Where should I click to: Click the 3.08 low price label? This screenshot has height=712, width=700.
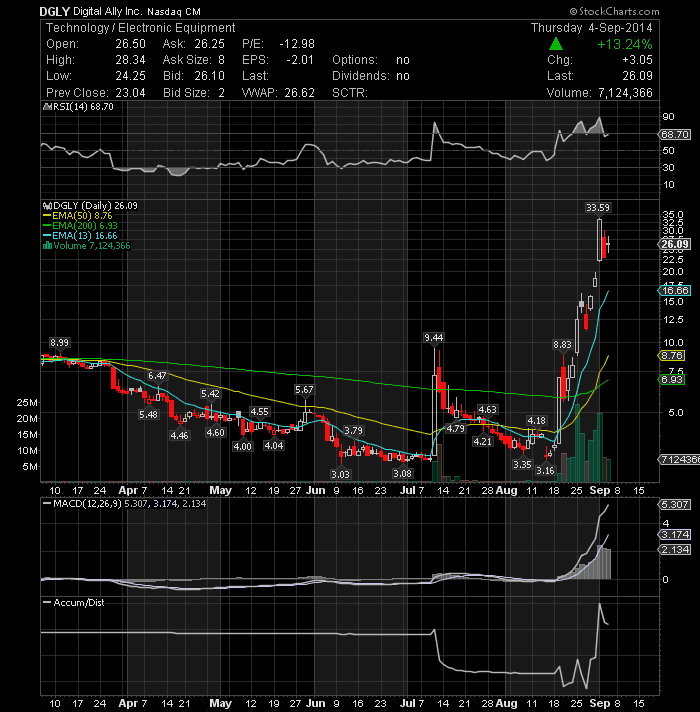click(x=402, y=474)
